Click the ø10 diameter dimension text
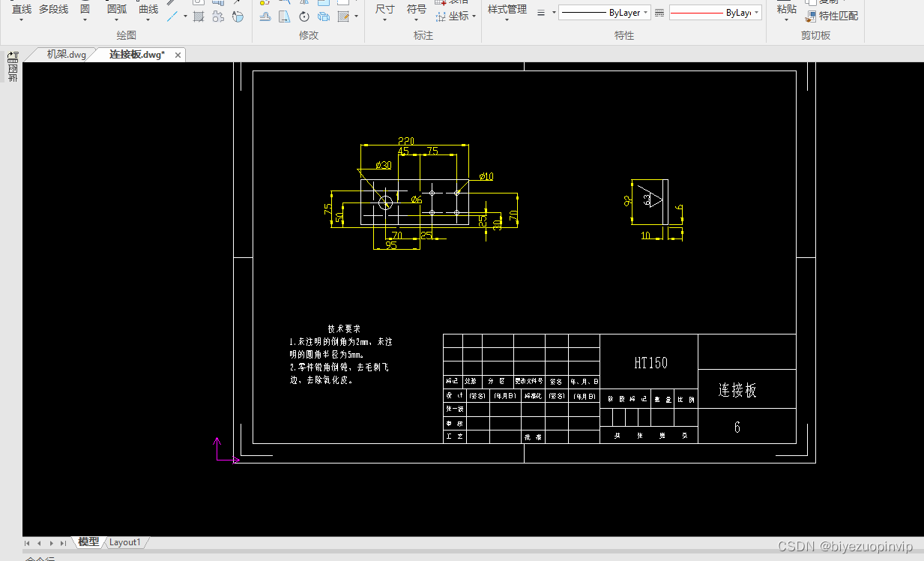Screen dimensions: 924x561 [486, 176]
